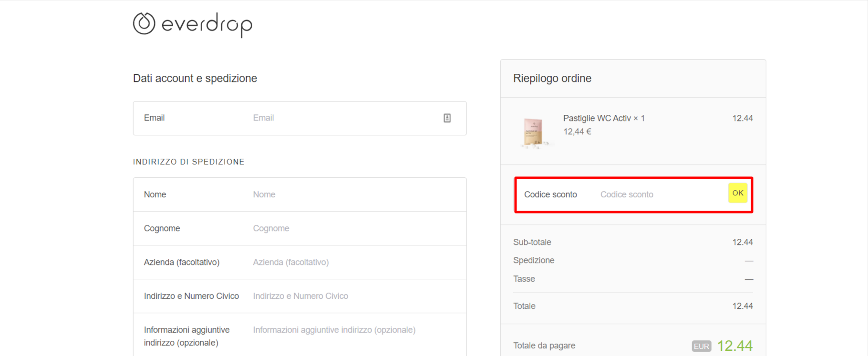Click the everdrop droplet logo icon

[144, 23]
